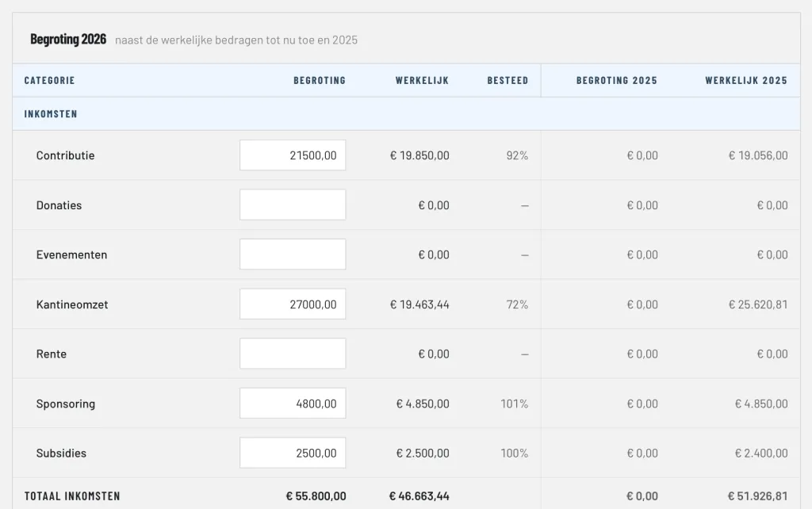Screen dimensions: 812x509
Task: Click the 100% Subsidies percentage
Action: coord(514,453)
